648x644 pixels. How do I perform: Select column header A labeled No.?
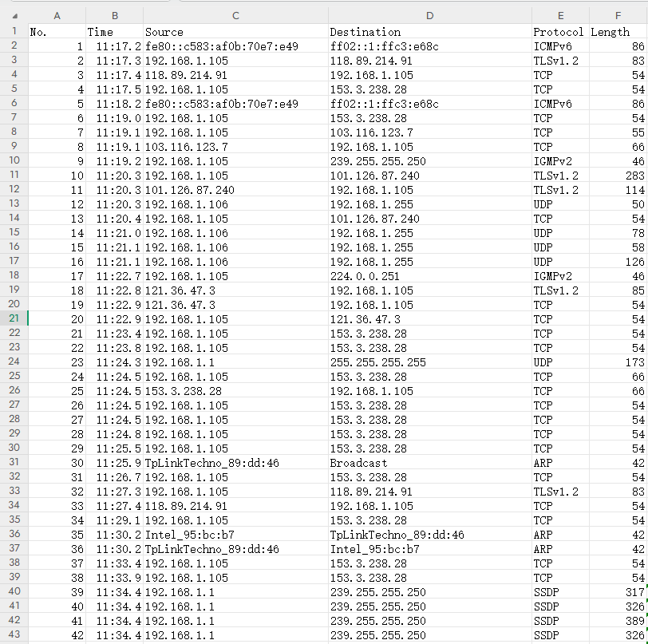coord(57,15)
